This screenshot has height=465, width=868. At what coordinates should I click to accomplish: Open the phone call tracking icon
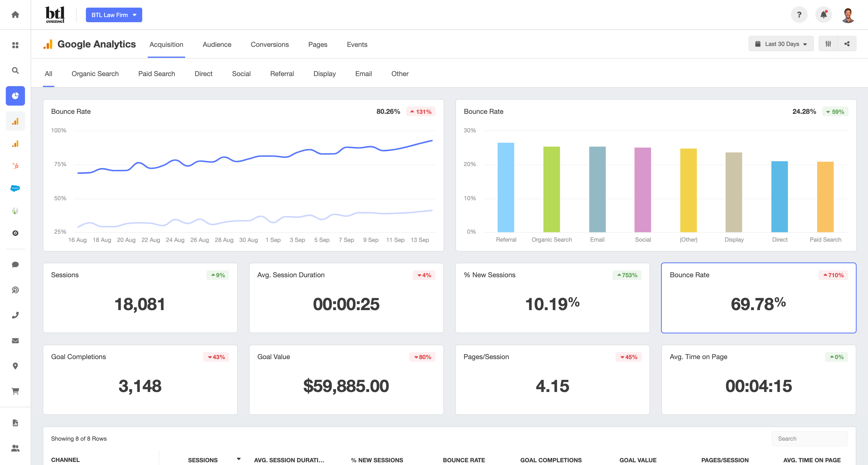click(15, 315)
